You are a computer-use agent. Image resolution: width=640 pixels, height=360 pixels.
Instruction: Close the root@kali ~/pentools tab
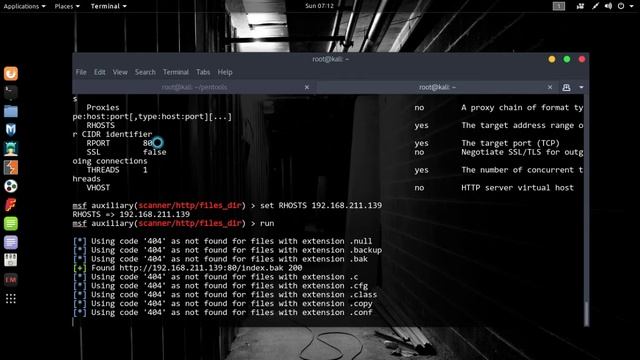(307, 87)
